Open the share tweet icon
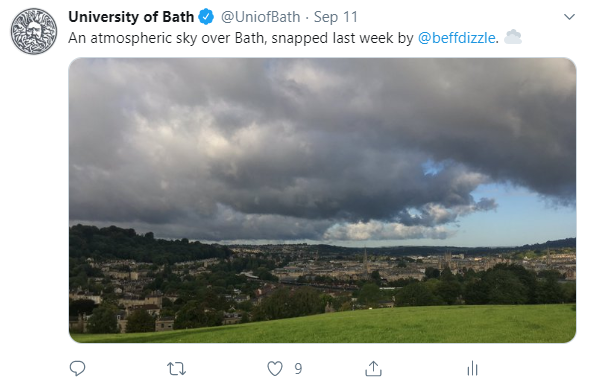This screenshot has height=384, width=591. pyautogui.click(x=373, y=369)
